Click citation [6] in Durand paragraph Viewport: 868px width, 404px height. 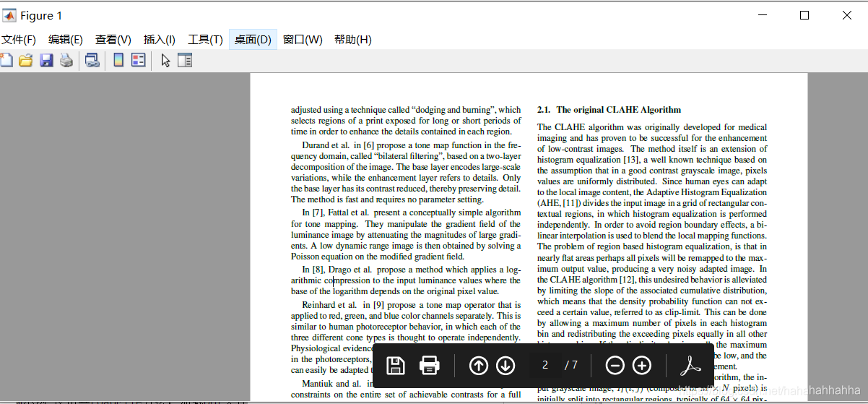click(368, 145)
